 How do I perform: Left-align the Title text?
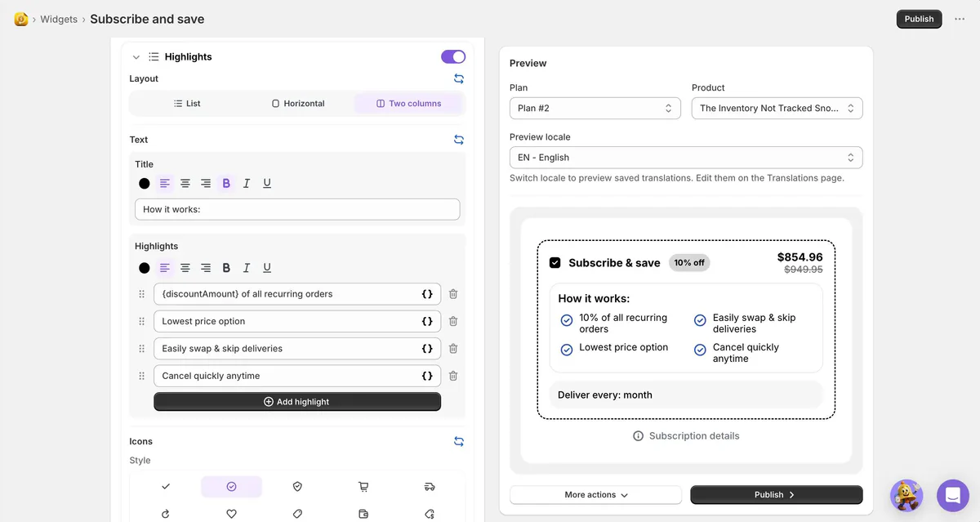coord(165,184)
